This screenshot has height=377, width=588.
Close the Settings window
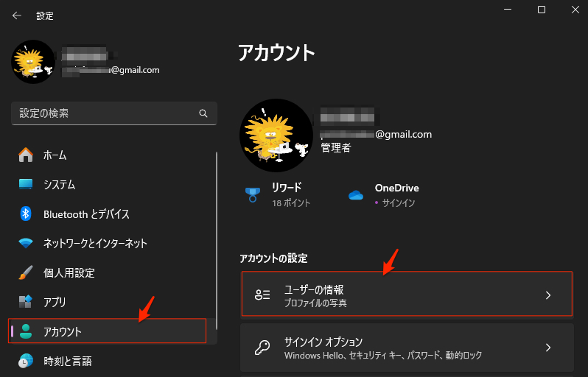575,10
